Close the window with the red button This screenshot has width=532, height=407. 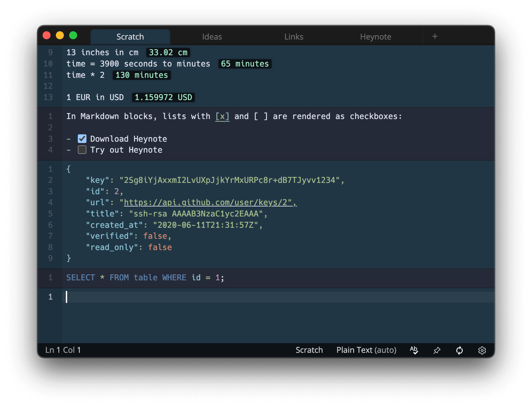[x=47, y=35]
